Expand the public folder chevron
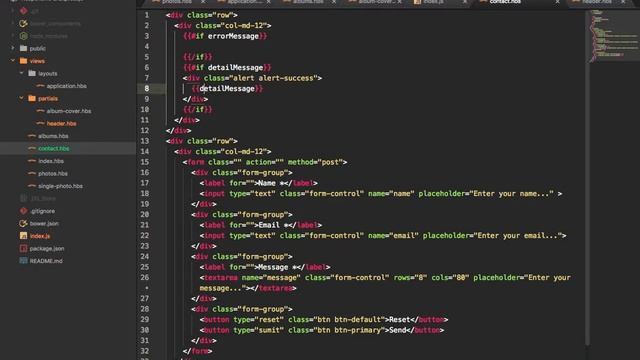The image size is (640, 360). [x=13, y=48]
